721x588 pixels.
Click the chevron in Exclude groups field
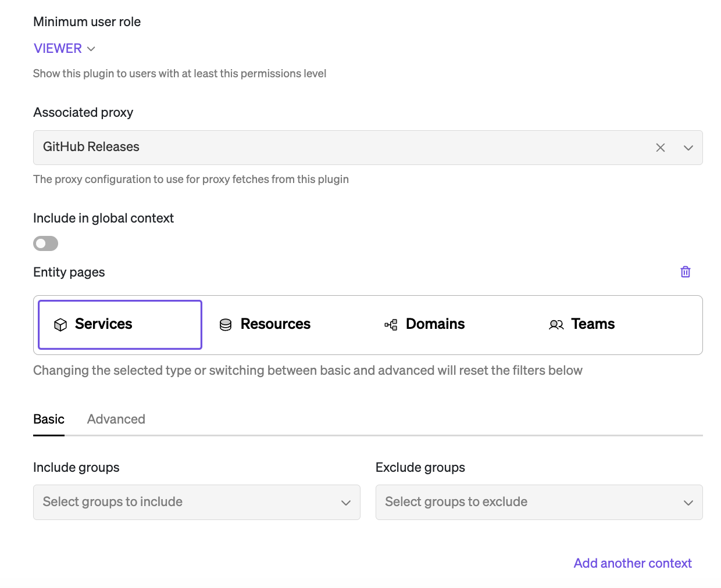tap(688, 503)
